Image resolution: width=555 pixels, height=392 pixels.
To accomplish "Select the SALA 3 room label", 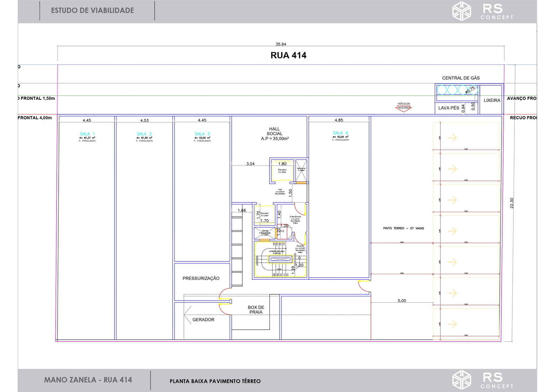I will 202,134.
